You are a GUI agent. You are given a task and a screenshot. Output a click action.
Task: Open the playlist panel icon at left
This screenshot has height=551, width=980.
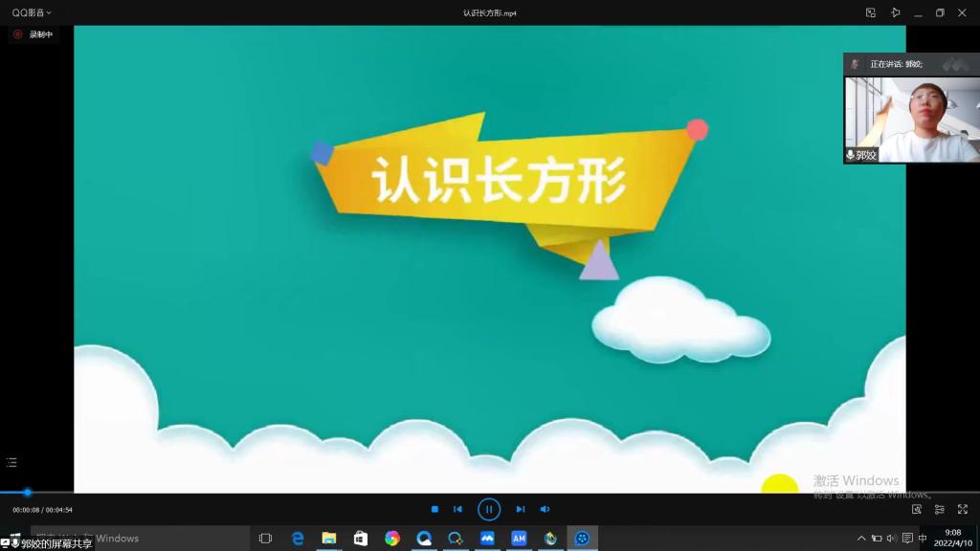point(11,463)
